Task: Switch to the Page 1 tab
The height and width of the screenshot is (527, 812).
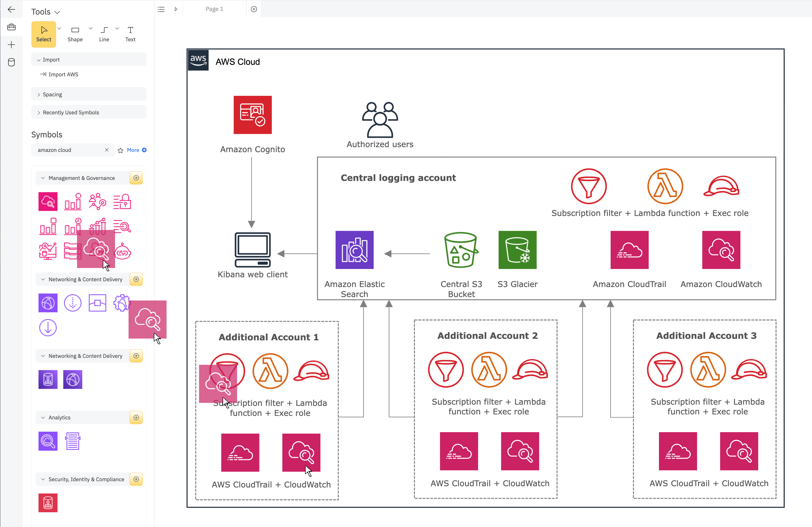Action: tap(214, 9)
